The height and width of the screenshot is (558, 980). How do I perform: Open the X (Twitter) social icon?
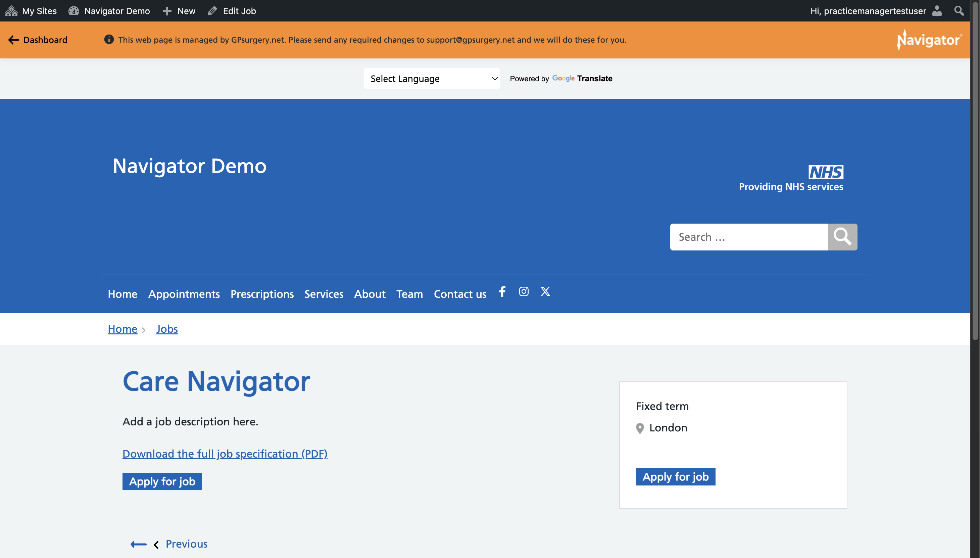coord(545,292)
